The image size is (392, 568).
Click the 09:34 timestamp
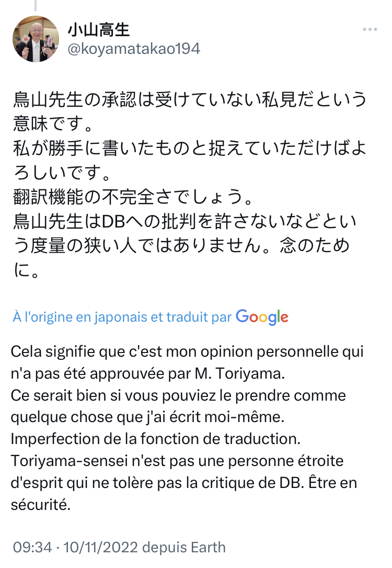click(32, 548)
